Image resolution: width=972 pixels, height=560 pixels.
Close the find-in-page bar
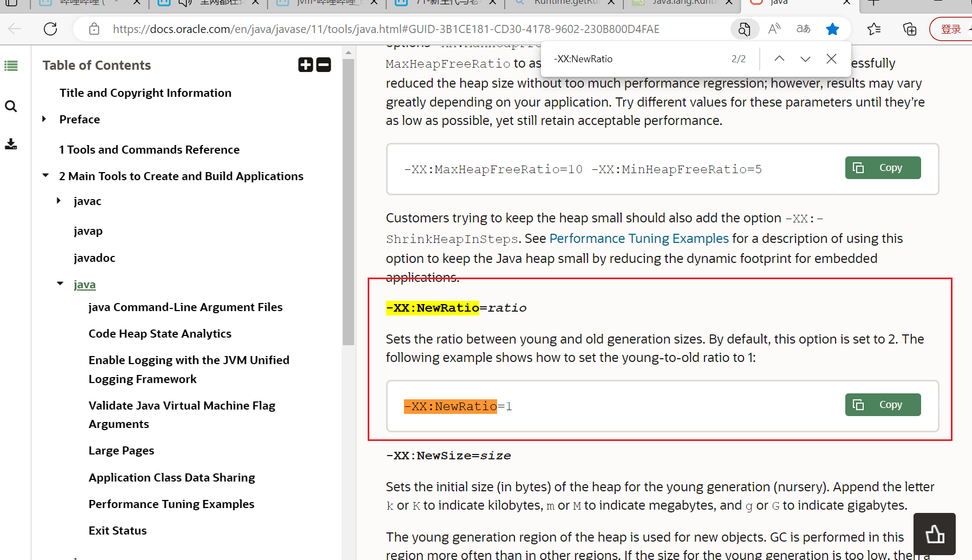point(831,58)
